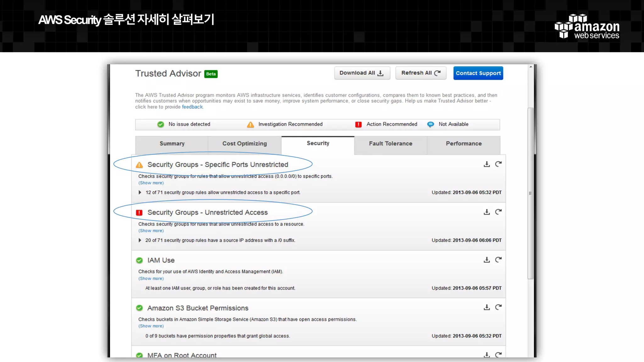
Task: Open the Summary tab
Action: 172,145
